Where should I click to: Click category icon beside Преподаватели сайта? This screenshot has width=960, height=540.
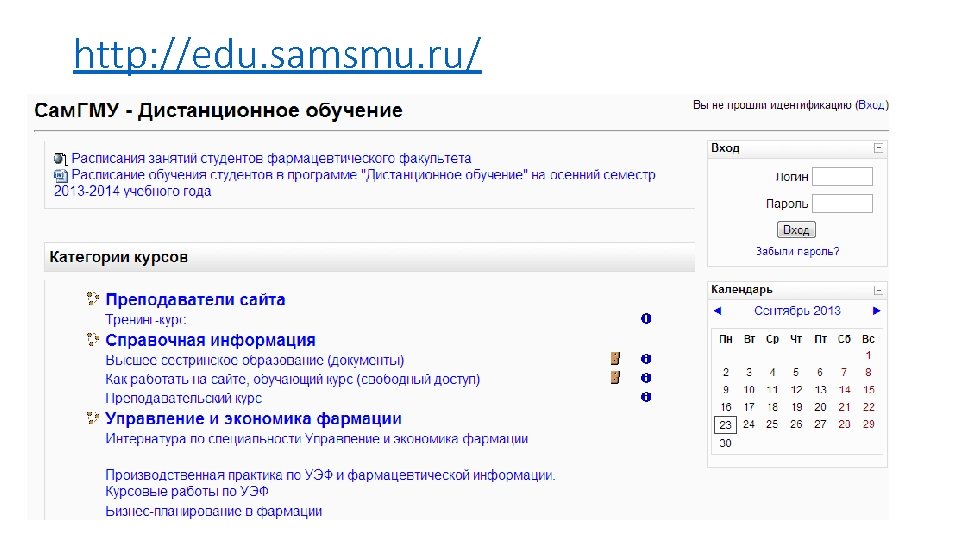click(x=92, y=299)
